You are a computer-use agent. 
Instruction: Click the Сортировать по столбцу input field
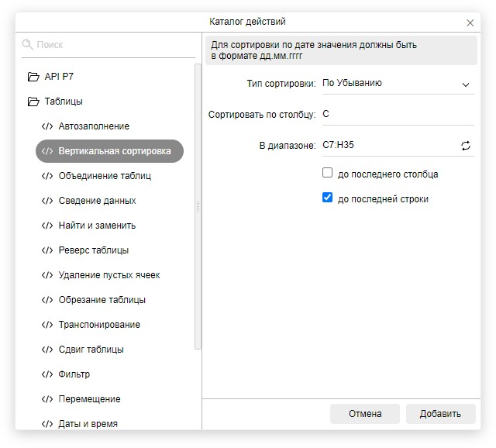397,114
